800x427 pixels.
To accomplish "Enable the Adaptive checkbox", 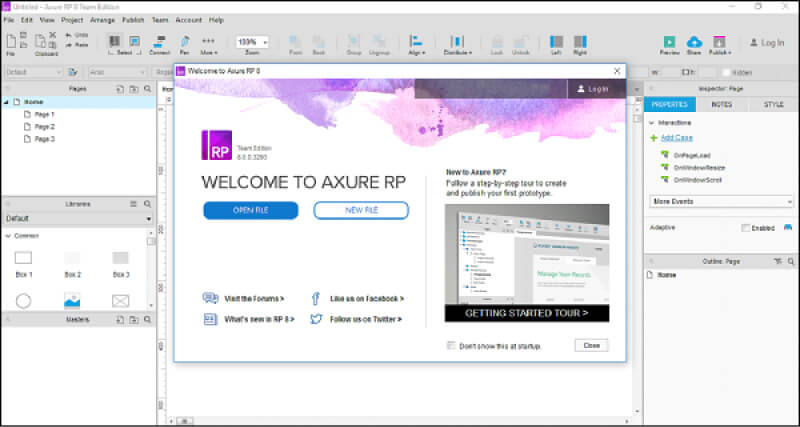I will 746,228.
